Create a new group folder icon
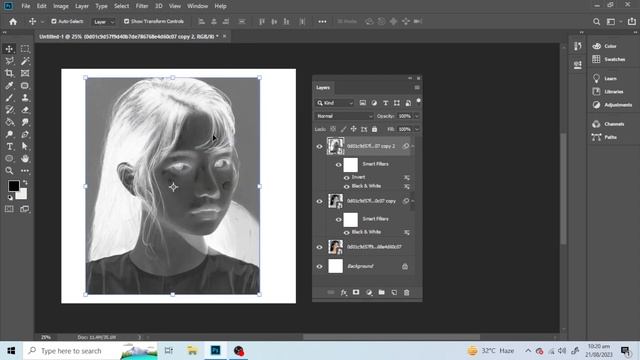 click(x=382, y=293)
